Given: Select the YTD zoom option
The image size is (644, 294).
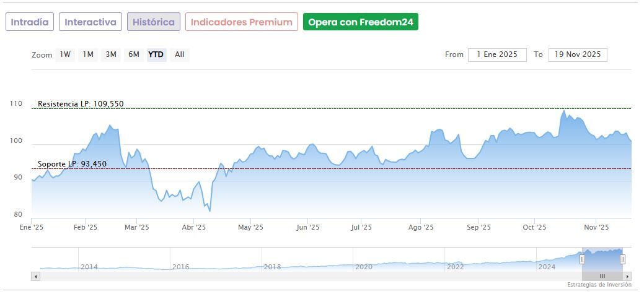Looking at the screenshot, I should coord(156,54).
